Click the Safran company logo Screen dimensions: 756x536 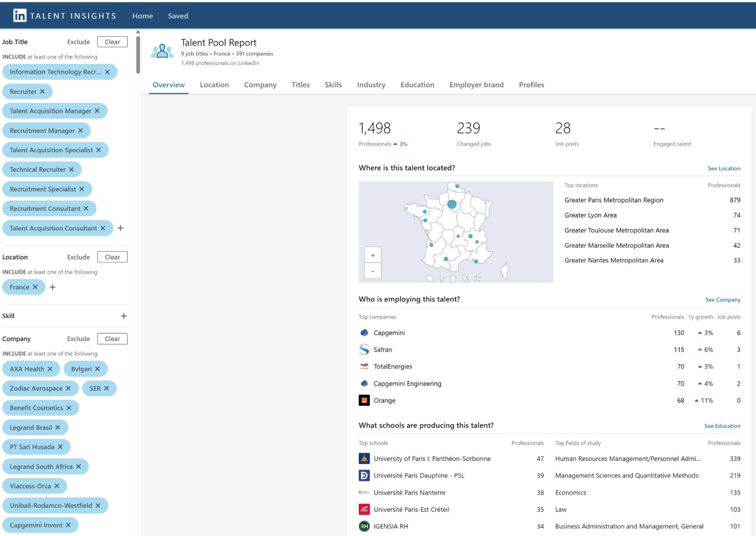(364, 350)
